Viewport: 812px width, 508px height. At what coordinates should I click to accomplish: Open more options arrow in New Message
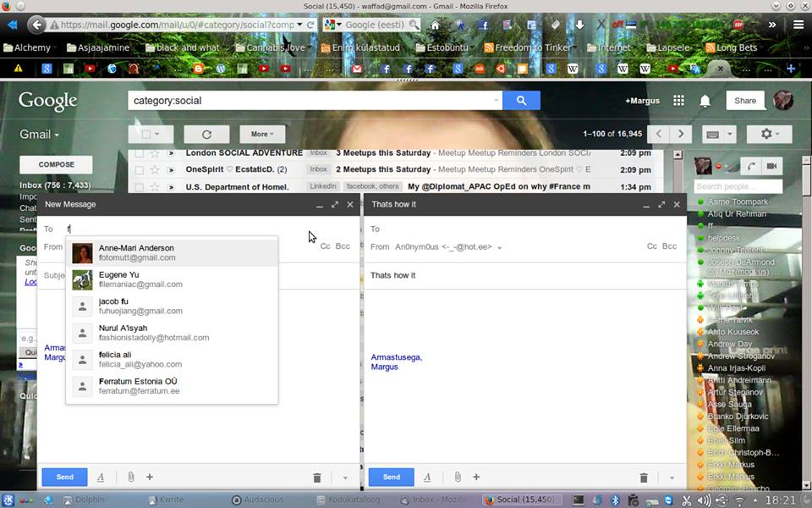[x=345, y=478]
